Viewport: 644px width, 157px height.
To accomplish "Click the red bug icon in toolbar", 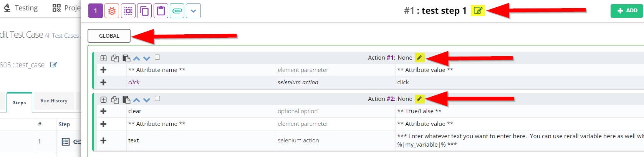I will (112, 11).
